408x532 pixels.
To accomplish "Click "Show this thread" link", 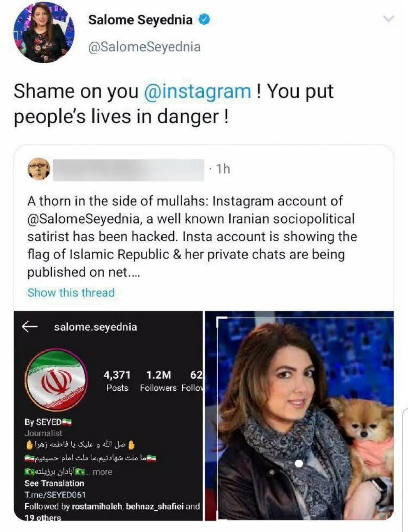I will 71,293.
